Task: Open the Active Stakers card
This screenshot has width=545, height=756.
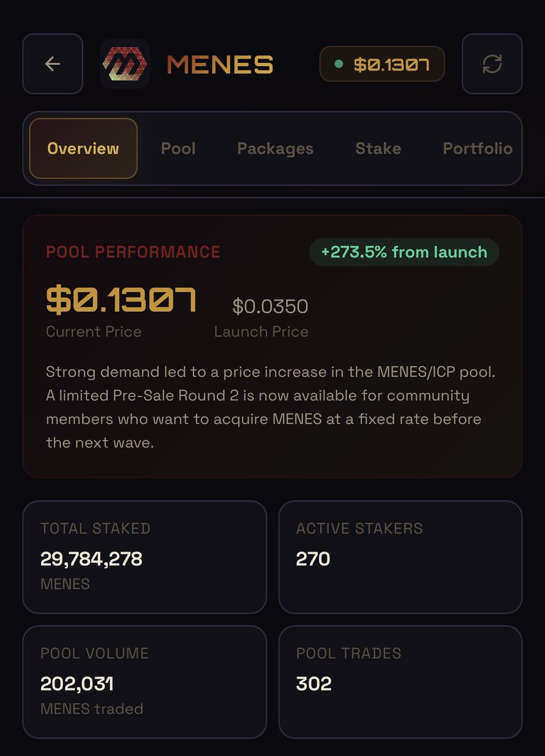Action: (x=400, y=557)
